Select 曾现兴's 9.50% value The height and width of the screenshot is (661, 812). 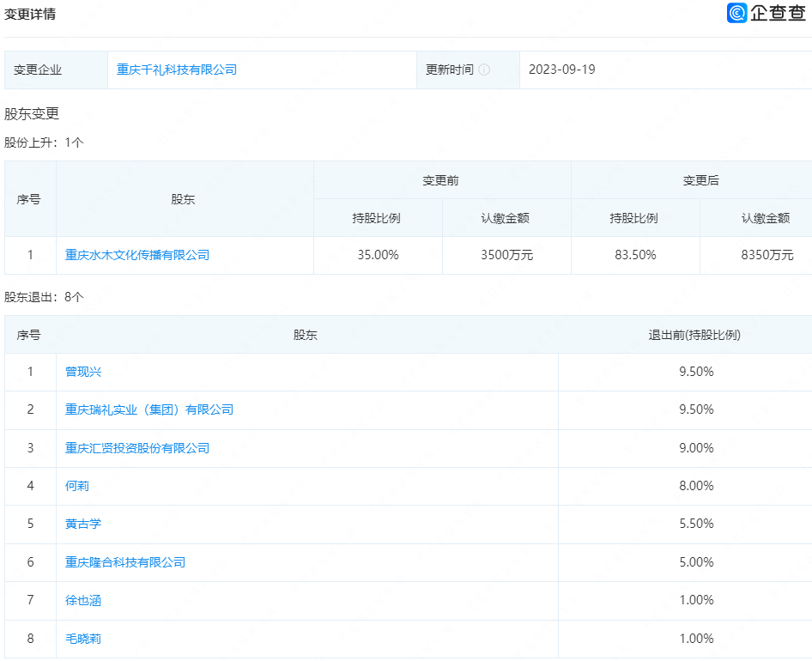click(x=696, y=372)
